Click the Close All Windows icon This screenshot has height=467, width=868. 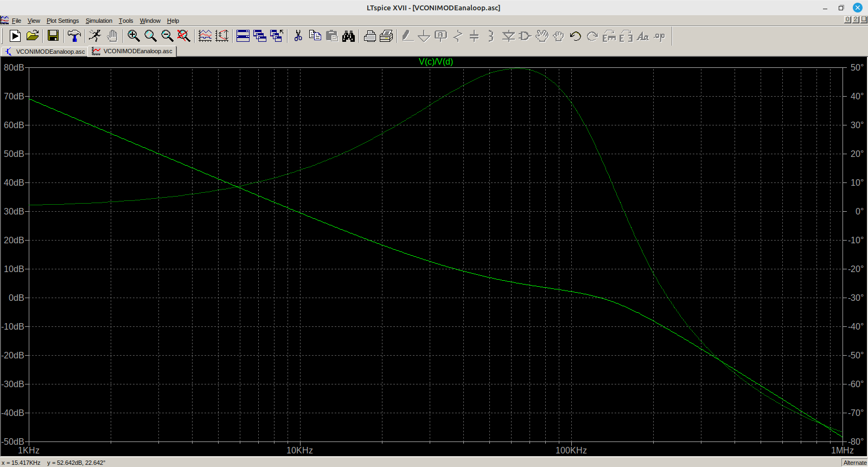(x=277, y=36)
